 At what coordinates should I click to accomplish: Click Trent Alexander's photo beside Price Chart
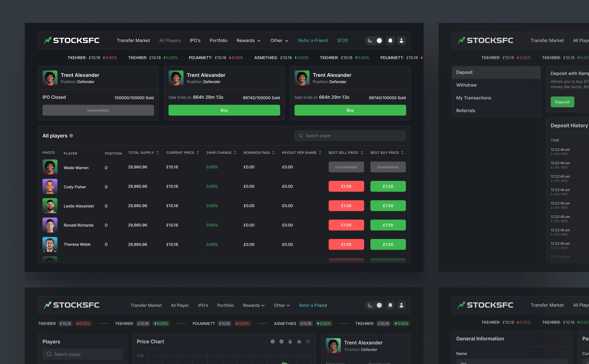coord(333,345)
